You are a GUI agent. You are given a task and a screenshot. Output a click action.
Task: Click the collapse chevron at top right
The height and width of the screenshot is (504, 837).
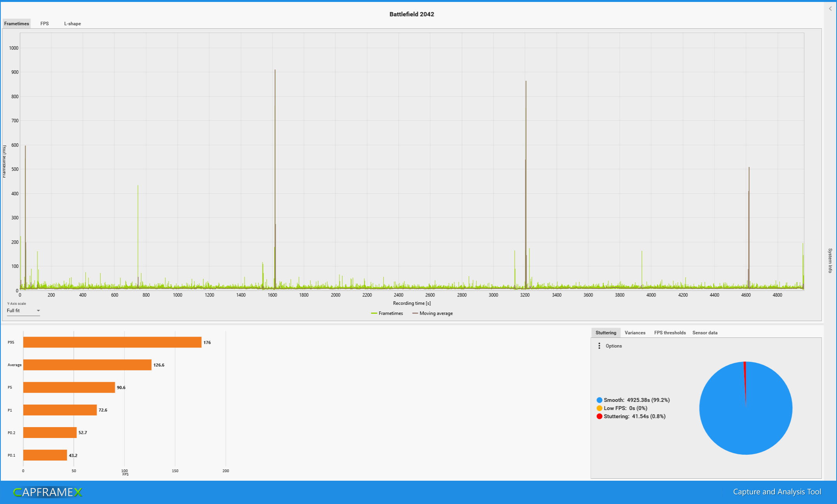coord(830,9)
